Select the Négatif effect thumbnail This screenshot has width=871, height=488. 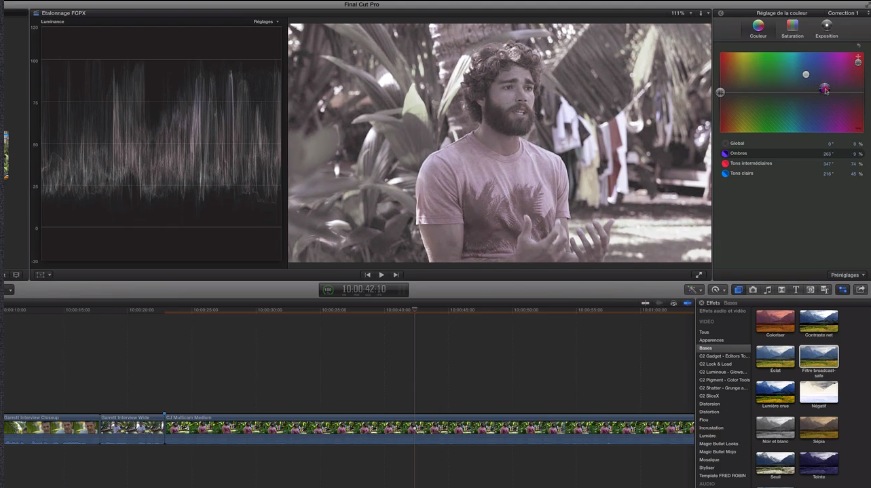(x=819, y=392)
